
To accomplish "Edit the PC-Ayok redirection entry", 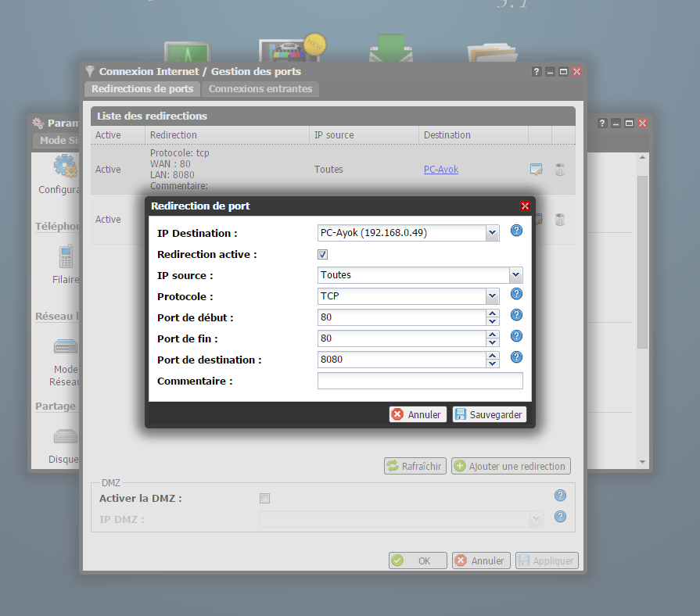I will pyautogui.click(x=536, y=169).
